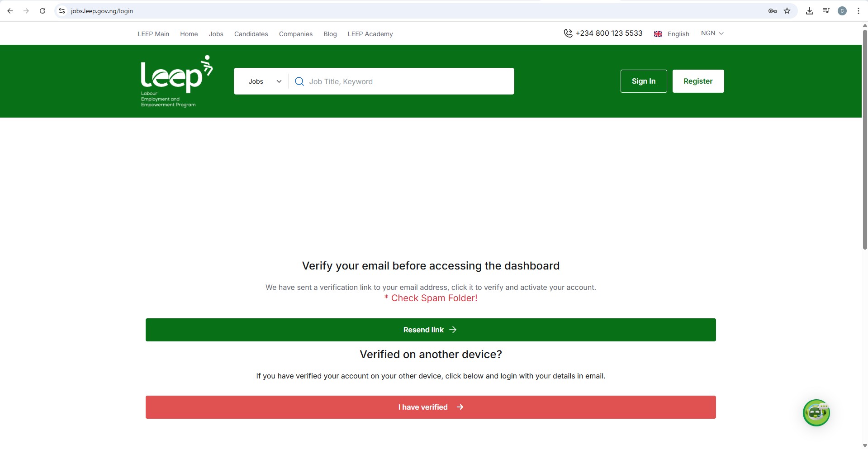
Task: Click the Register button
Action: click(x=697, y=81)
